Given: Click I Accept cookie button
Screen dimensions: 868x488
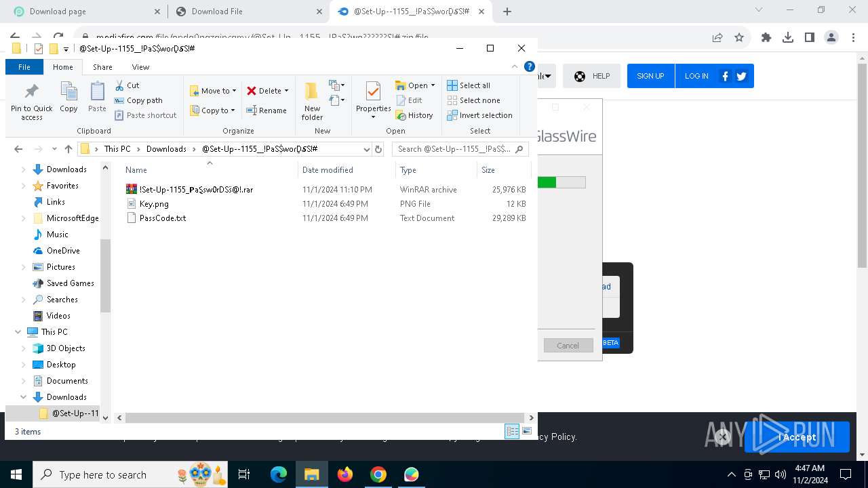Looking at the screenshot, I should (797, 437).
